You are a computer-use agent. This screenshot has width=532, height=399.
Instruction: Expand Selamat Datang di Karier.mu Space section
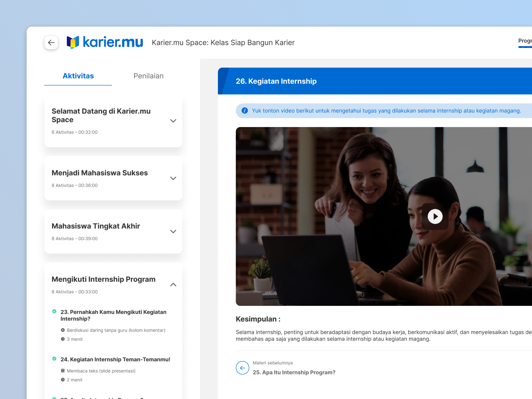coord(173,121)
